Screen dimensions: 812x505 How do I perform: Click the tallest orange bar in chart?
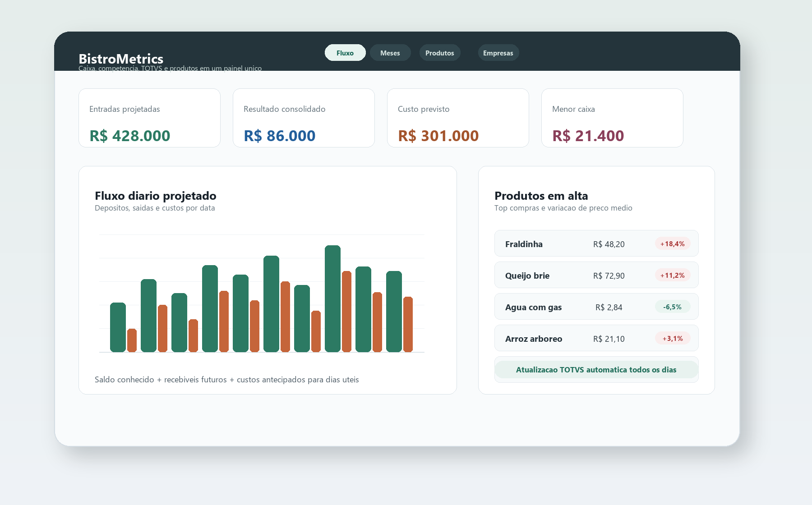coord(346,312)
